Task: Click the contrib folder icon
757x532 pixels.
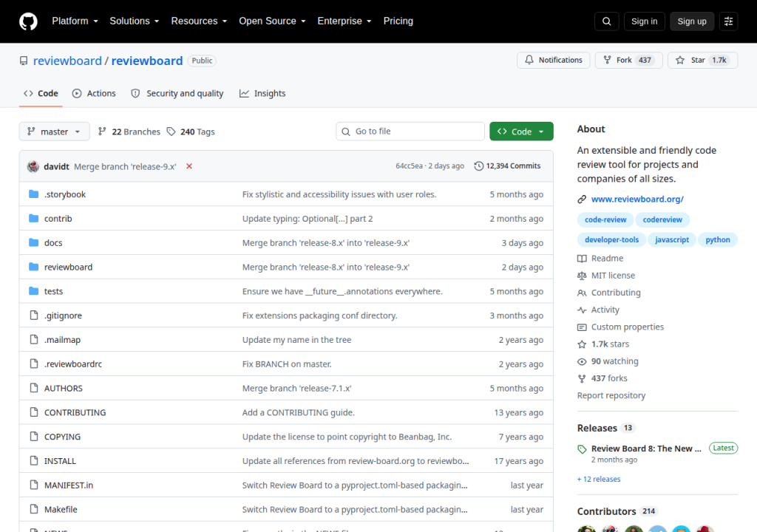Action: point(33,218)
